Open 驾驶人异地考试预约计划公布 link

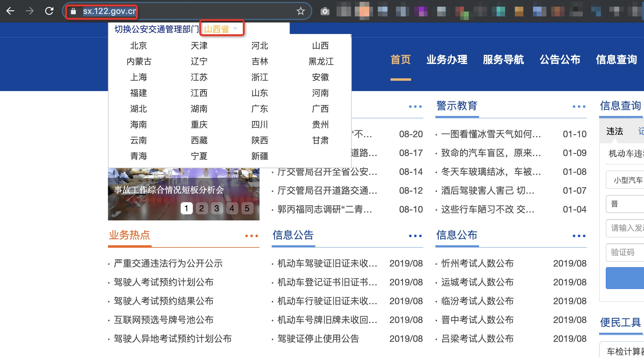tap(173, 338)
